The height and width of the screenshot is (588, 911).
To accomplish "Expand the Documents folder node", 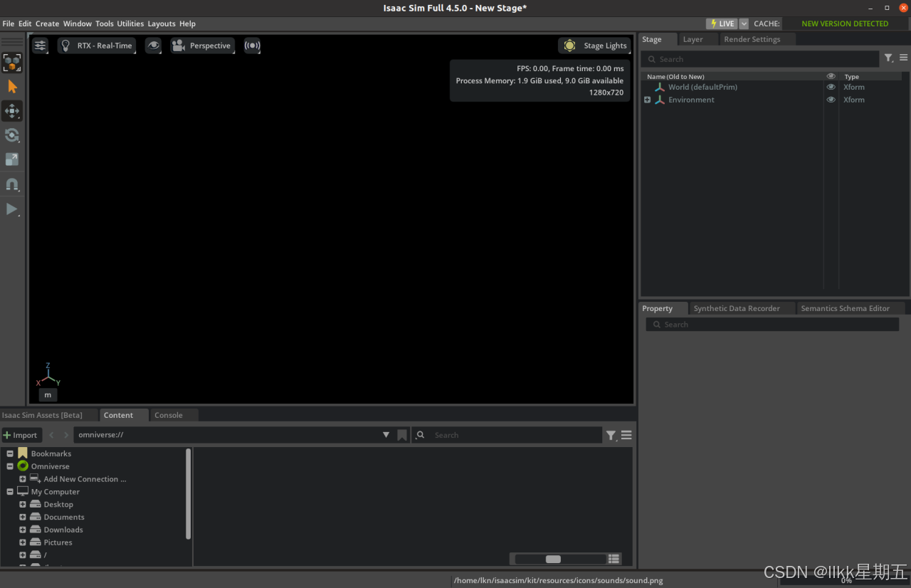I will click(23, 518).
